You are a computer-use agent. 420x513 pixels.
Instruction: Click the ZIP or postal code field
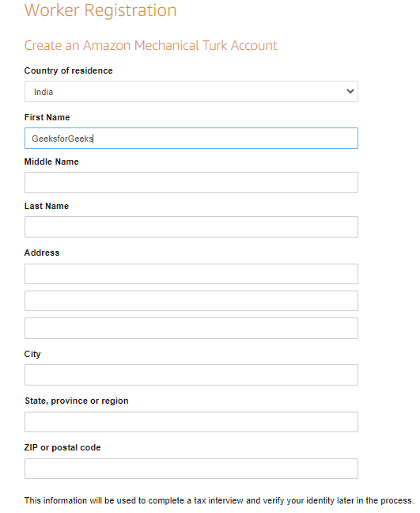[191, 469]
